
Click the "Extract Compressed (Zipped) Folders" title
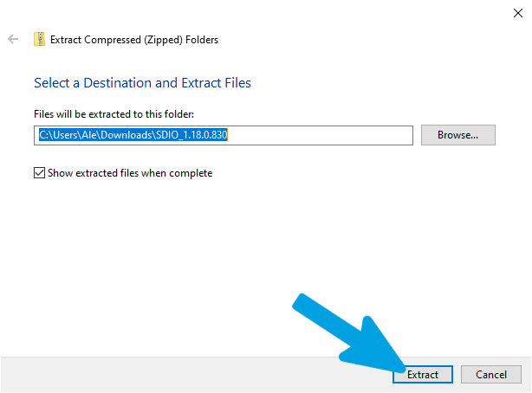134,40
